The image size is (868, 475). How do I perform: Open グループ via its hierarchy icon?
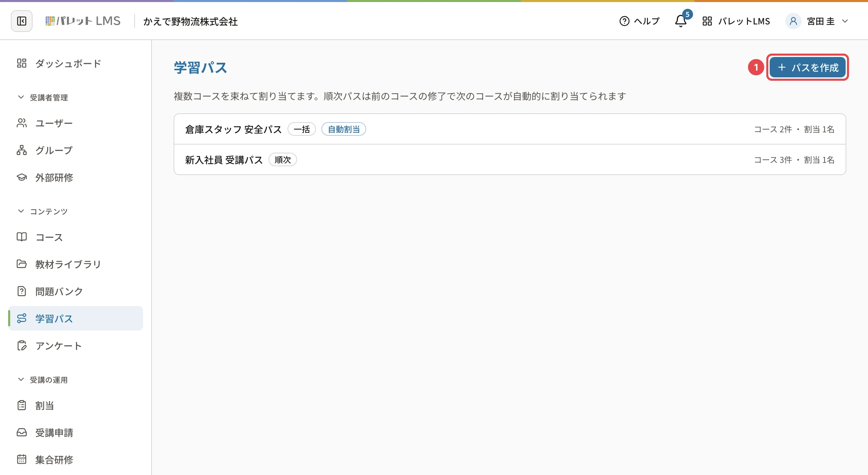tap(22, 150)
